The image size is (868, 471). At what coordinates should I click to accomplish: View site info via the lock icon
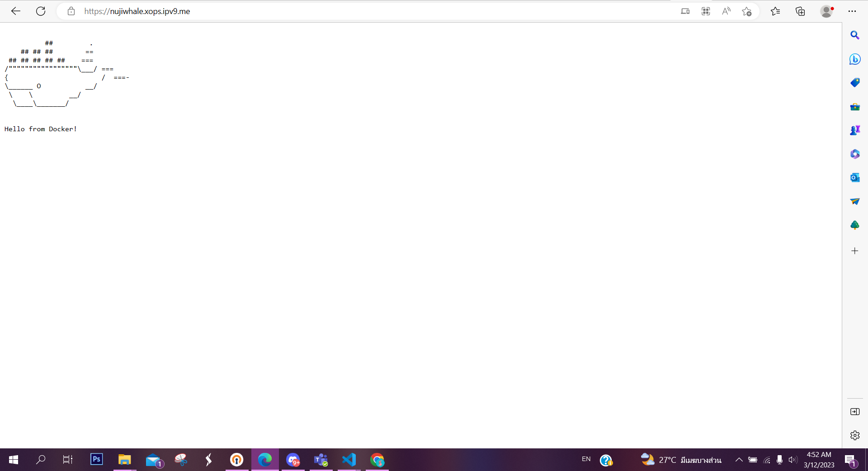(71, 11)
